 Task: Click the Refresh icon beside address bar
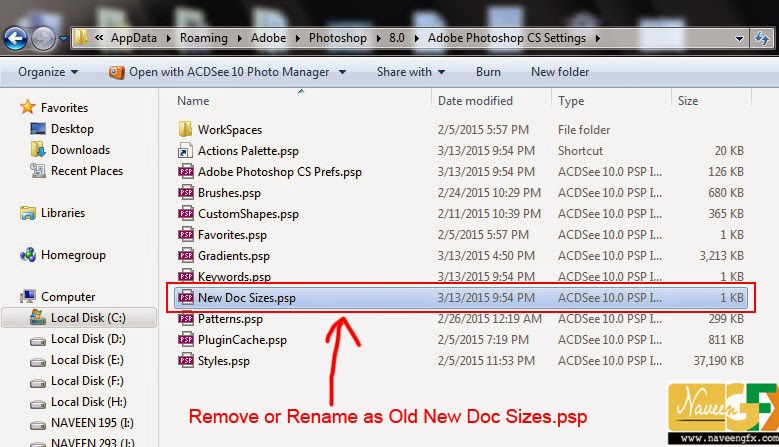[762, 38]
